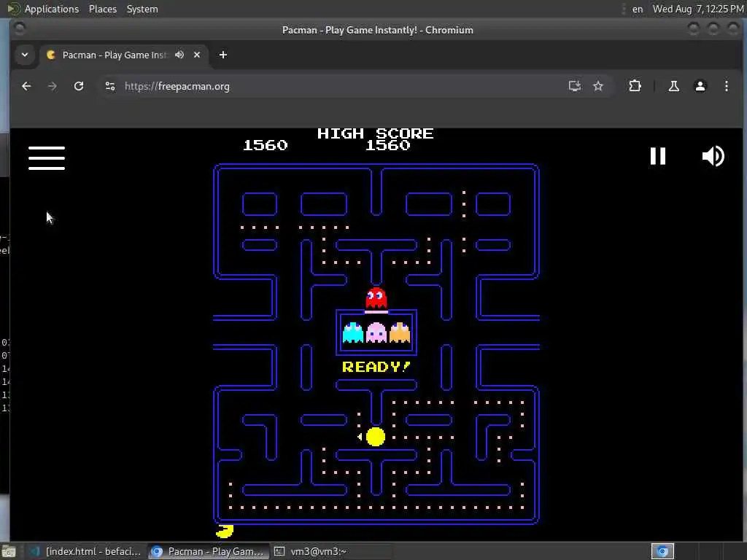Install app icon in address bar
The image size is (747, 560).
575,86
